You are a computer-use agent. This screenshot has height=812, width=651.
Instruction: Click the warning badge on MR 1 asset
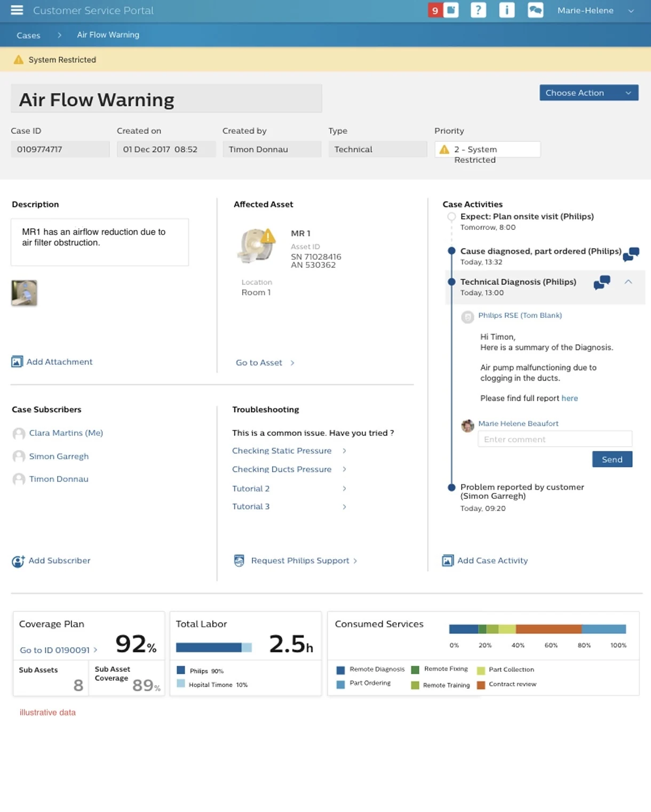[x=267, y=236]
